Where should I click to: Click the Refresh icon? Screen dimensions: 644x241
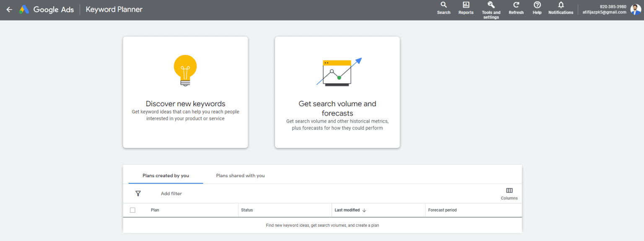[516, 5]
